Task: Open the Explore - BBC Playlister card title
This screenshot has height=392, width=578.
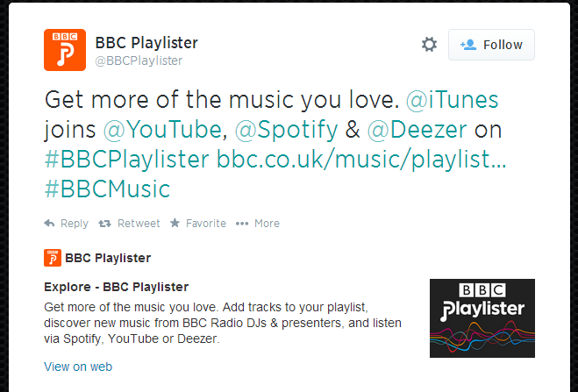Action: point(116,287)
